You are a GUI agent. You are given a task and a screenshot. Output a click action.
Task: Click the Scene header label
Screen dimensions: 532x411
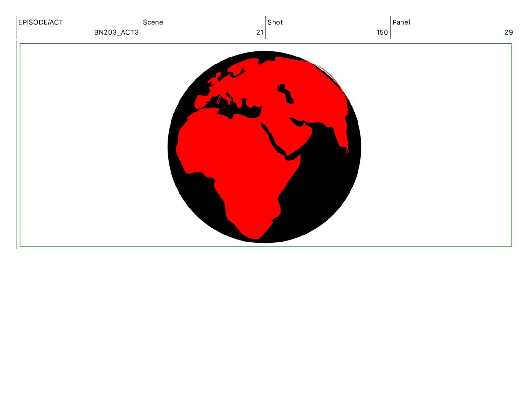153,22
